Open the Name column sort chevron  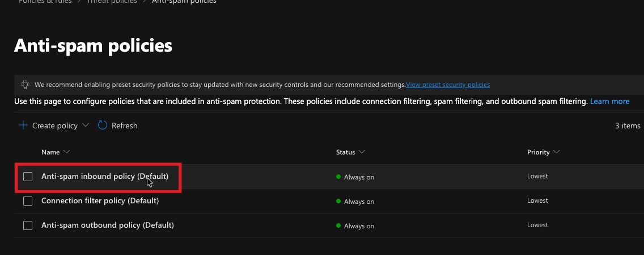[x=67, y=152]
